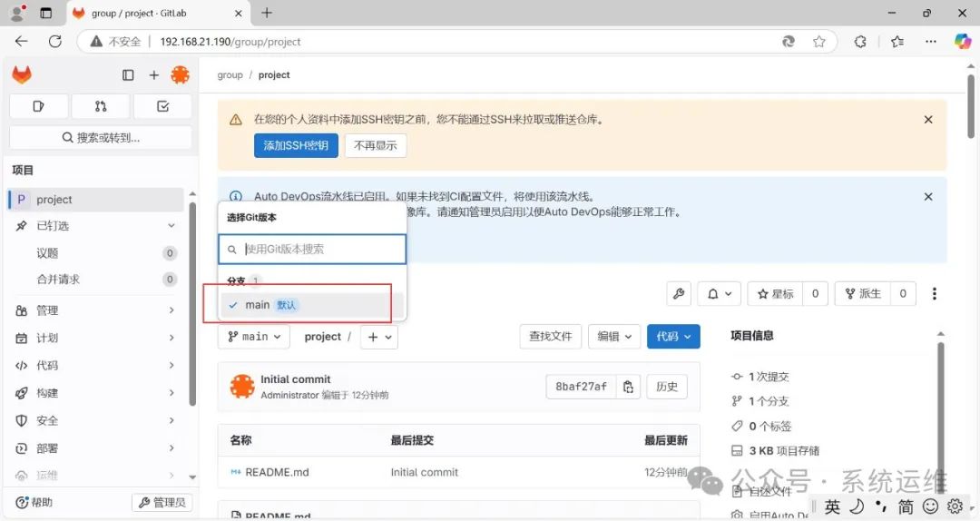Viewport: 980px width, 521px height.
Task: Open assigned issues shortcut icon
Action: click(x=39, y=106)
